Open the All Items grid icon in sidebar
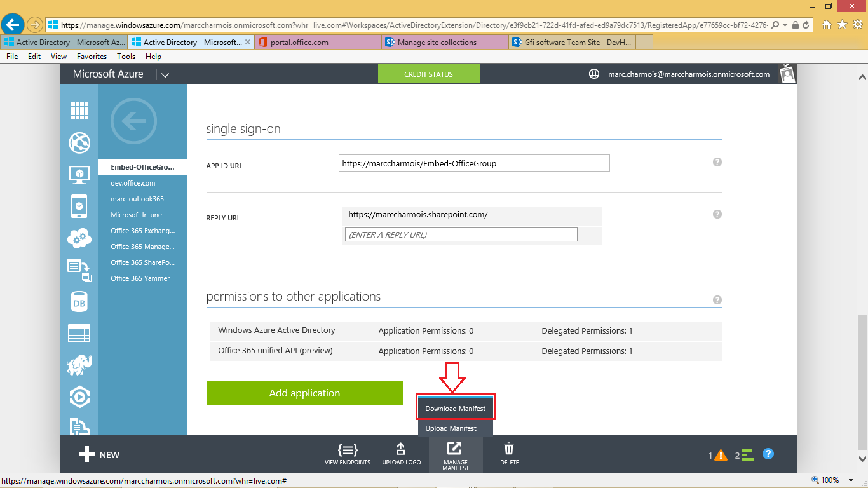Screen dimensions: 868x488 click(79, 111)
